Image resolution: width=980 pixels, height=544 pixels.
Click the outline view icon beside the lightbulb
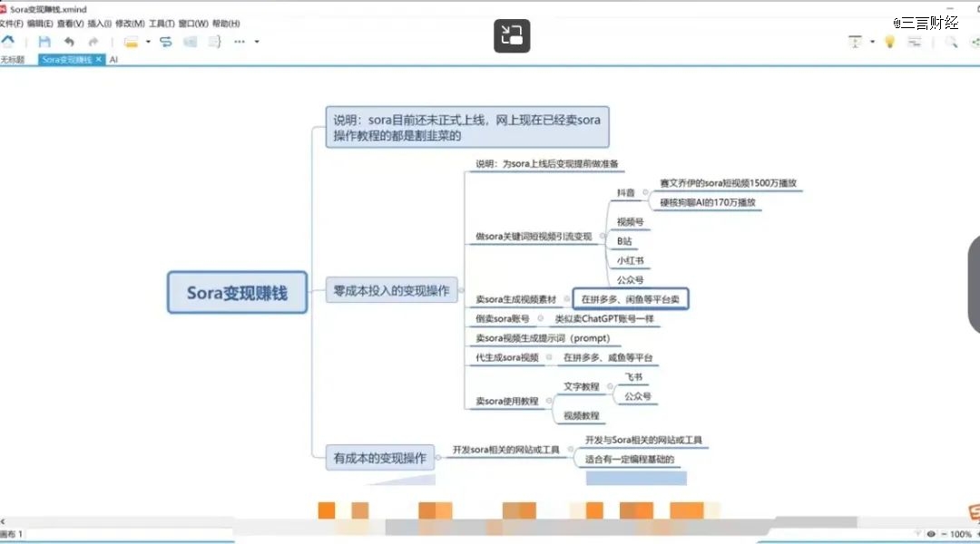915,42
